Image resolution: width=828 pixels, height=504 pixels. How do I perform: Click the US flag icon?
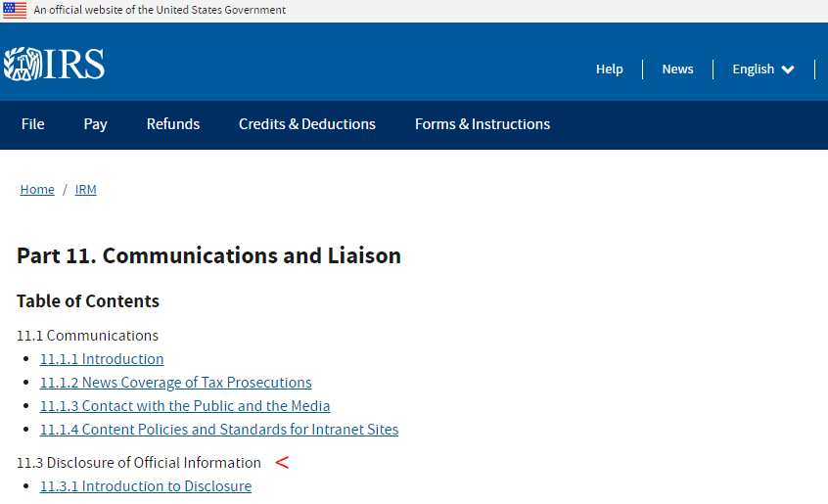[x=15, y=10]
